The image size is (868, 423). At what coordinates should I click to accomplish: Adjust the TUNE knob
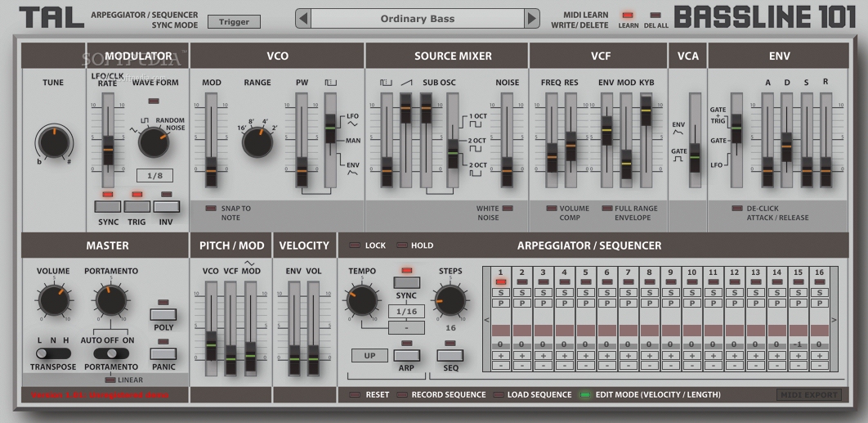[54, 142]
